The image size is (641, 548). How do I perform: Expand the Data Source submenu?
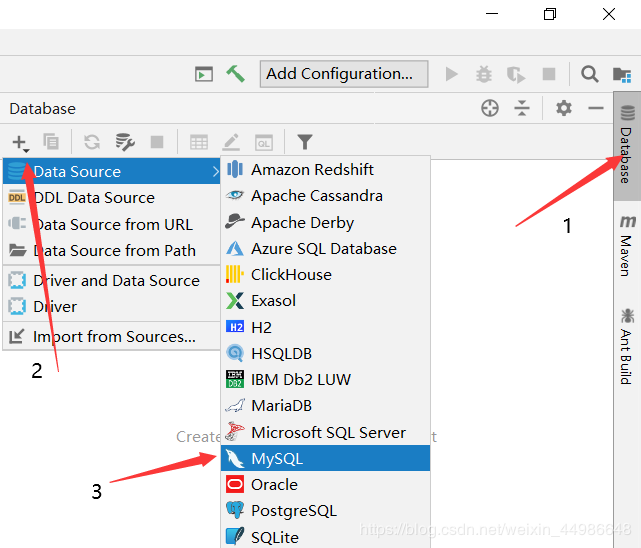coord(112,171)
